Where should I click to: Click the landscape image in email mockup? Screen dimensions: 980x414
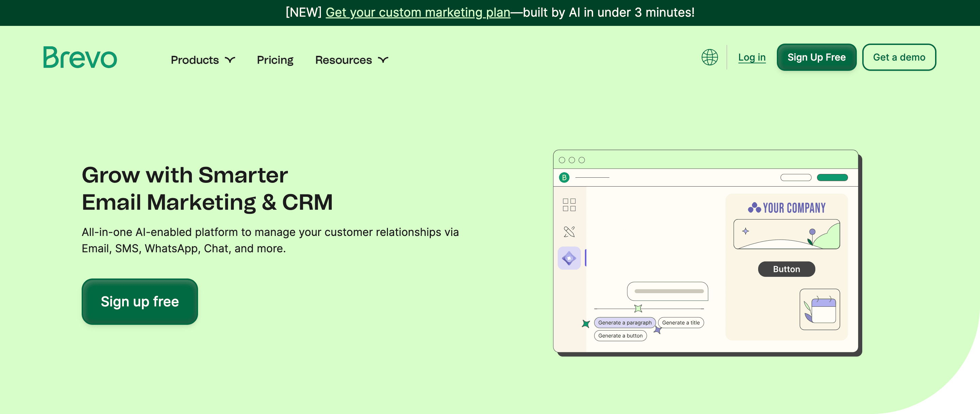786,234
